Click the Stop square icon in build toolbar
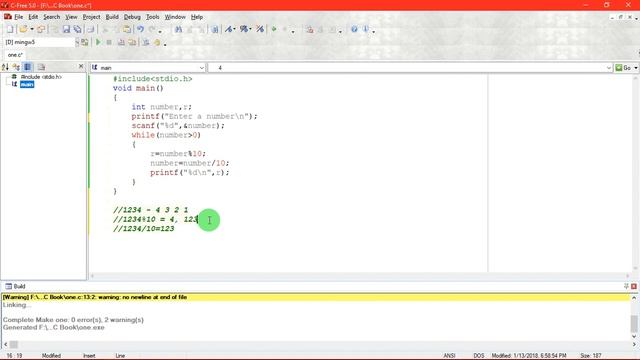640x360 pixels. [x=109, y=42]
